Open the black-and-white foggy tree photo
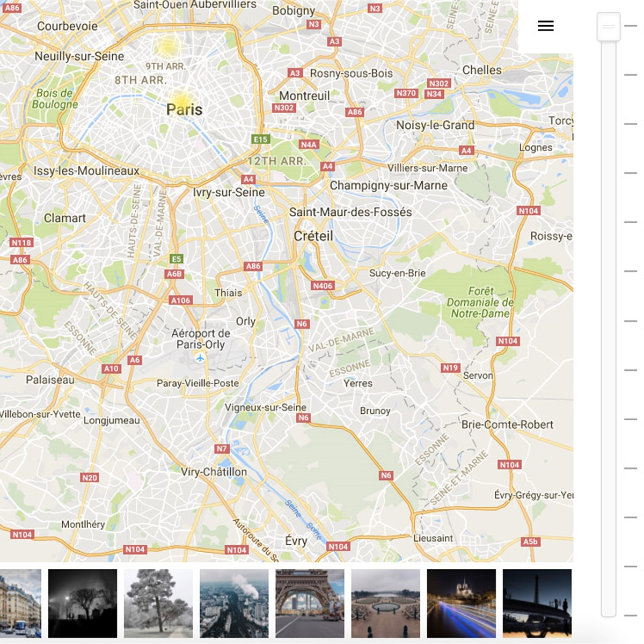This screenshot has height=644, width=644. (x=83, y=603)
